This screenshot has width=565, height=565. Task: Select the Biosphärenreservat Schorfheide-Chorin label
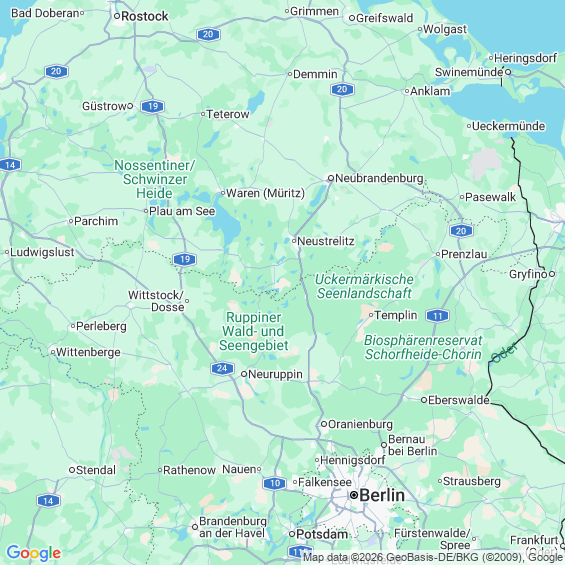[423, 347]
